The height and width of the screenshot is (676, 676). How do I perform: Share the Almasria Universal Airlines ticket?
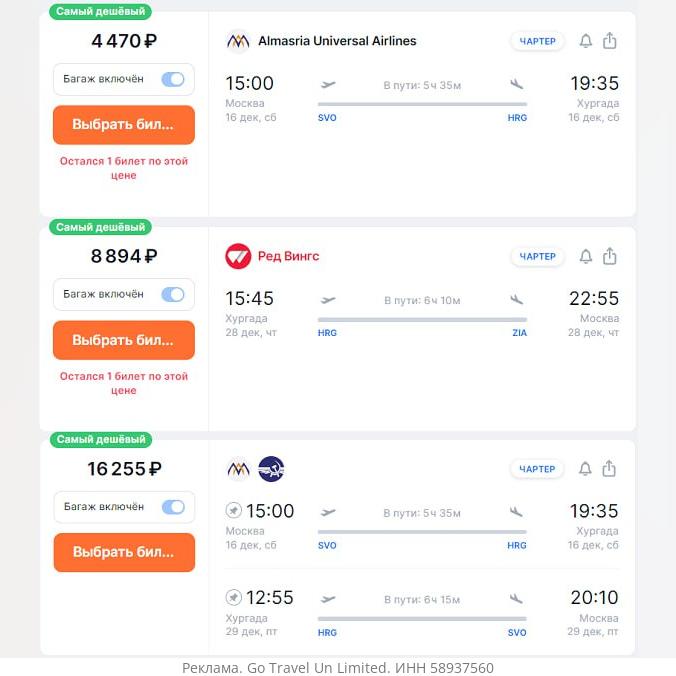click(610, 41)
